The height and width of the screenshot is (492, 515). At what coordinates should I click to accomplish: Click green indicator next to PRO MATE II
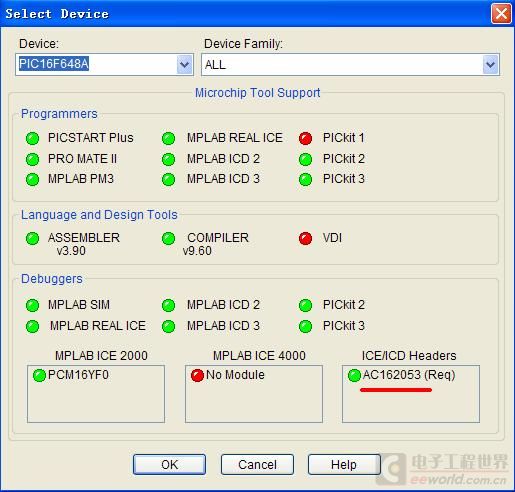click(32, 159)
